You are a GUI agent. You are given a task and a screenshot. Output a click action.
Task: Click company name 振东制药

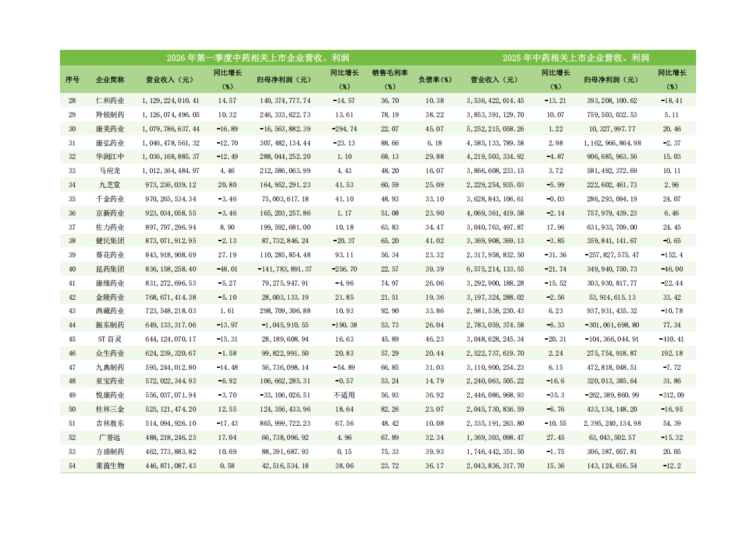coord(110,325)
